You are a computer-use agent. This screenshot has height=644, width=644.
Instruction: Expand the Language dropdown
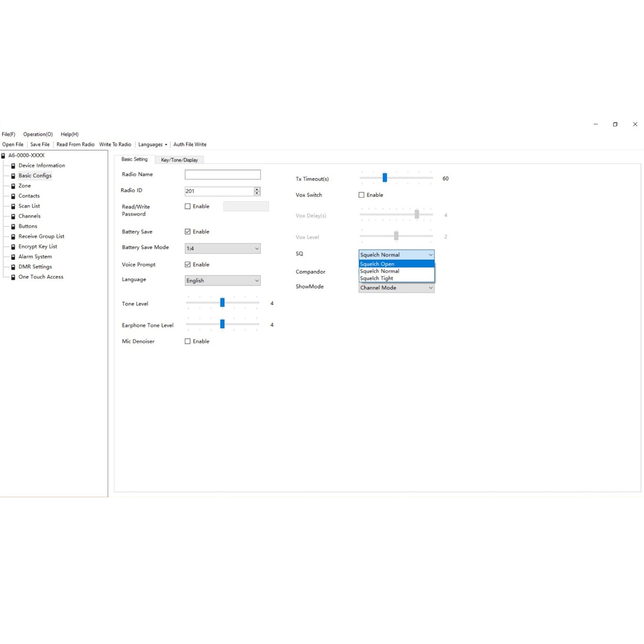point(222,281)
